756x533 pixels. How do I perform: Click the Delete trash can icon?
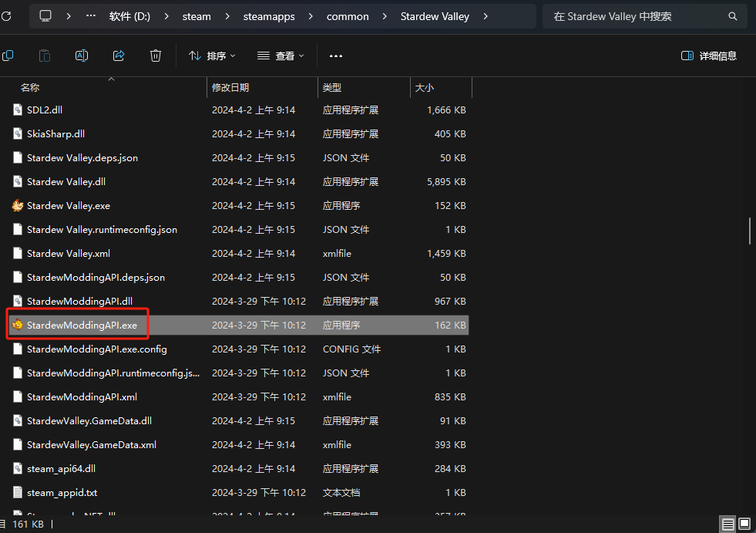(x=156, y=56)
